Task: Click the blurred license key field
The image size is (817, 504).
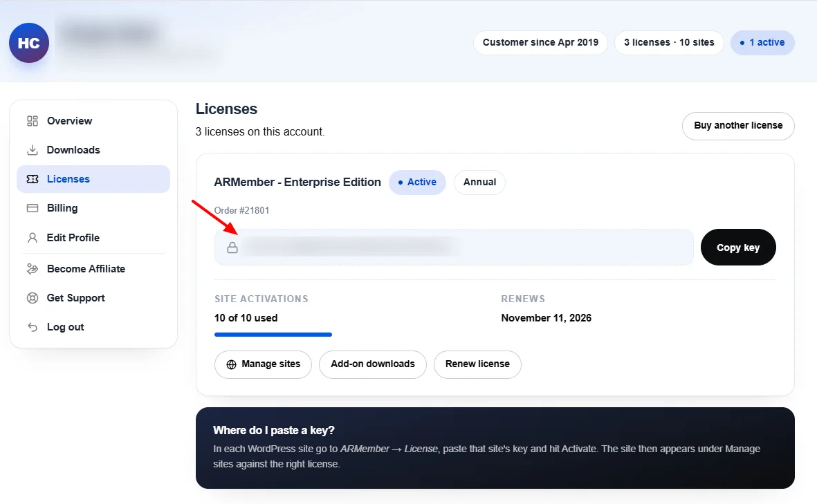Action: click(x=454, y=248)
